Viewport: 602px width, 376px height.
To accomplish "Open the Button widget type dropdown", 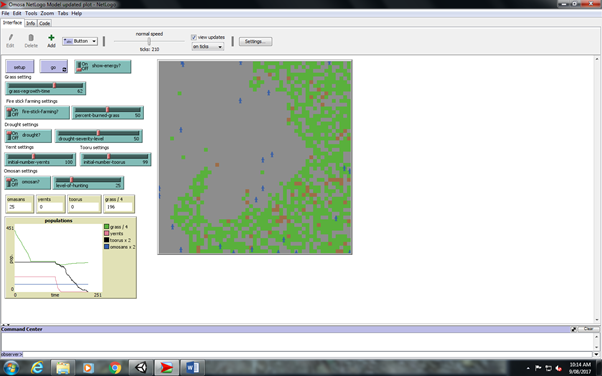I will 80,41.
